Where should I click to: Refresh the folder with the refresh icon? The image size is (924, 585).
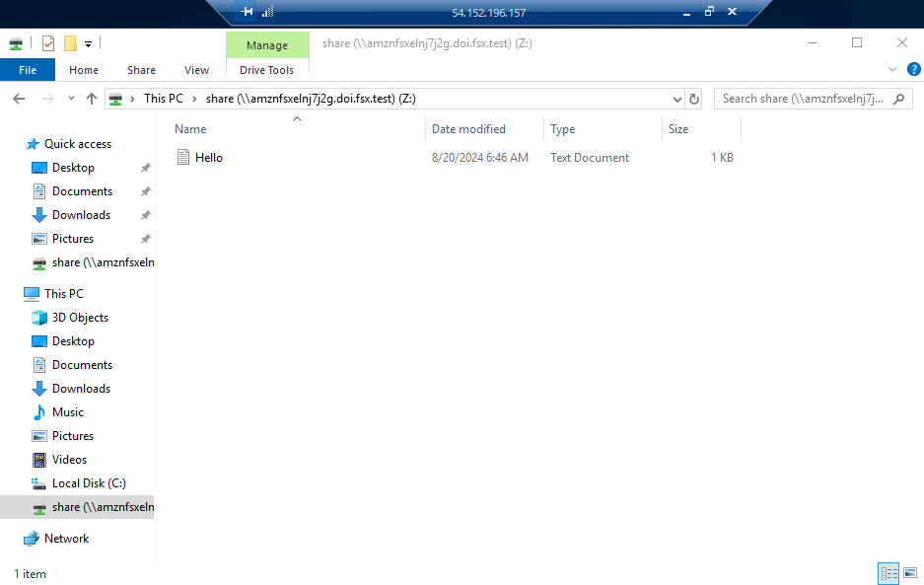[x=694, y=99]
